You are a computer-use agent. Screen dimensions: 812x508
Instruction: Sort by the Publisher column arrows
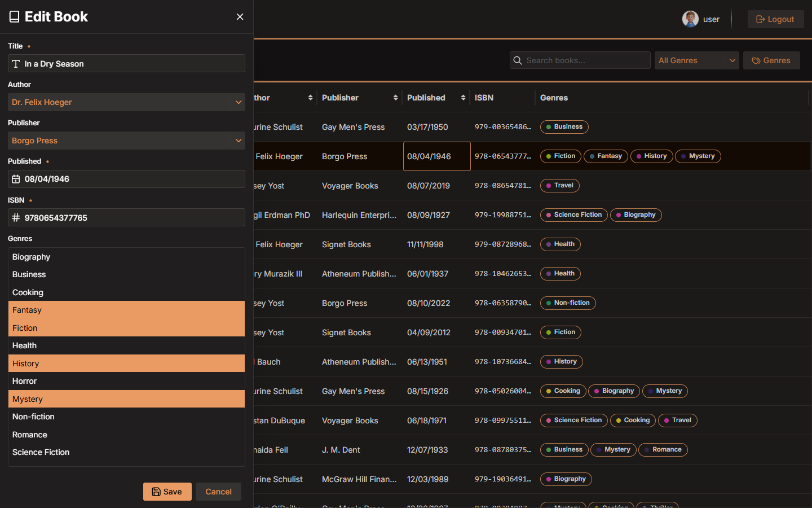[x=395, y=98]
